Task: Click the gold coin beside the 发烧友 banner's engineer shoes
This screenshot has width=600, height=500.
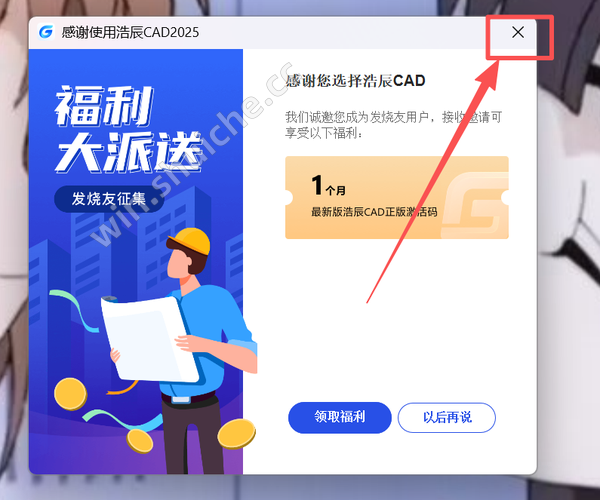Action: click(236, 433)
